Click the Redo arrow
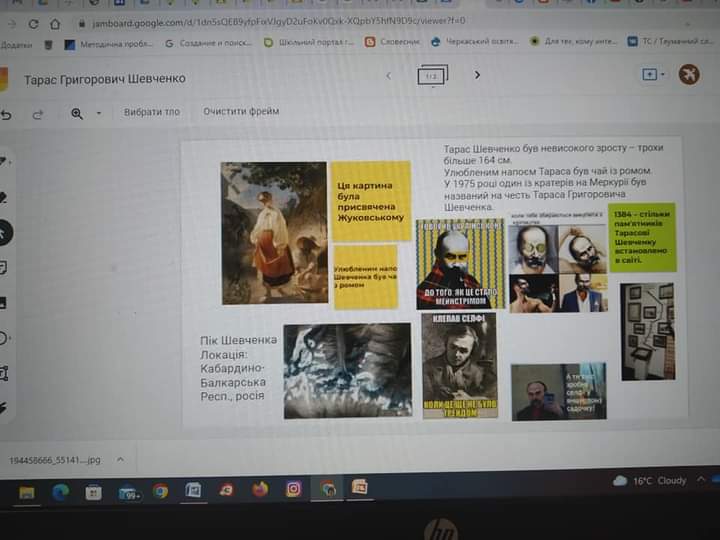The image size is (720, 540). coord(38,114)
